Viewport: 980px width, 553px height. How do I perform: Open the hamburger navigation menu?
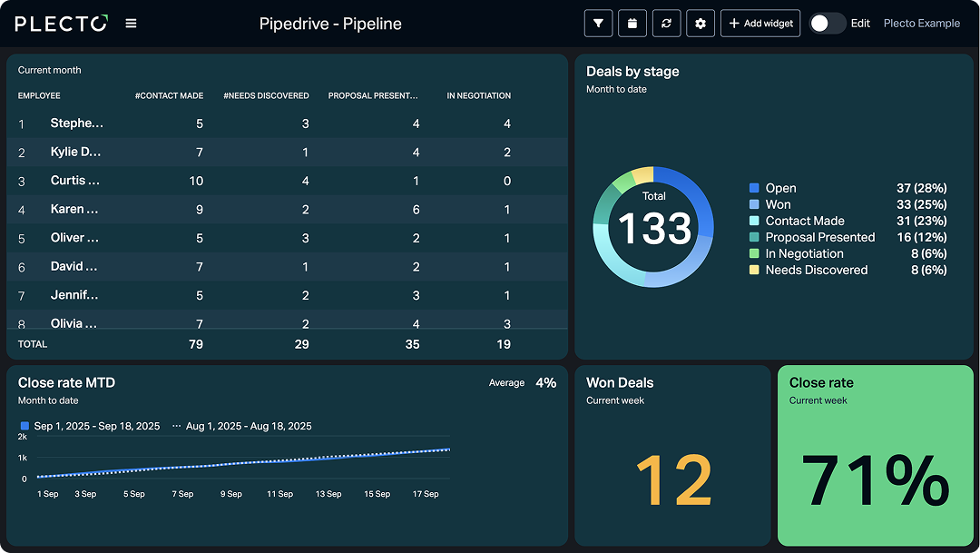pyautogui.click(x=131, y=24)
